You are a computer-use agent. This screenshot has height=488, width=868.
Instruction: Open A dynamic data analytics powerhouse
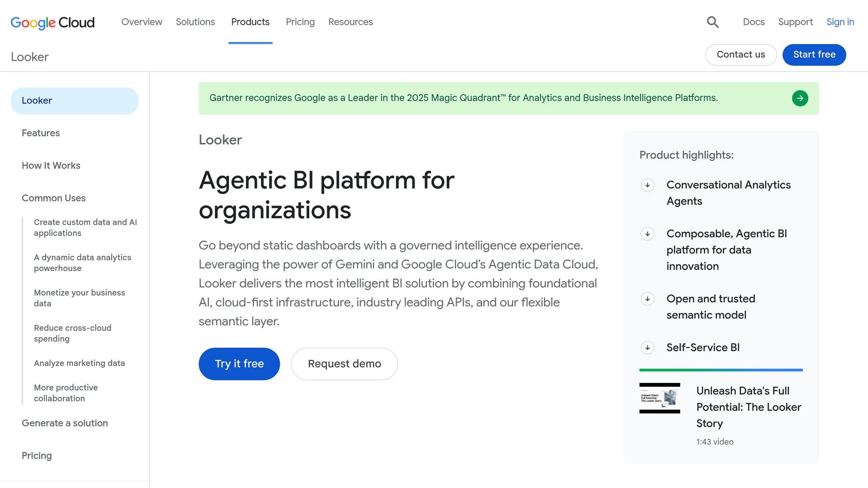coord(83,263)
